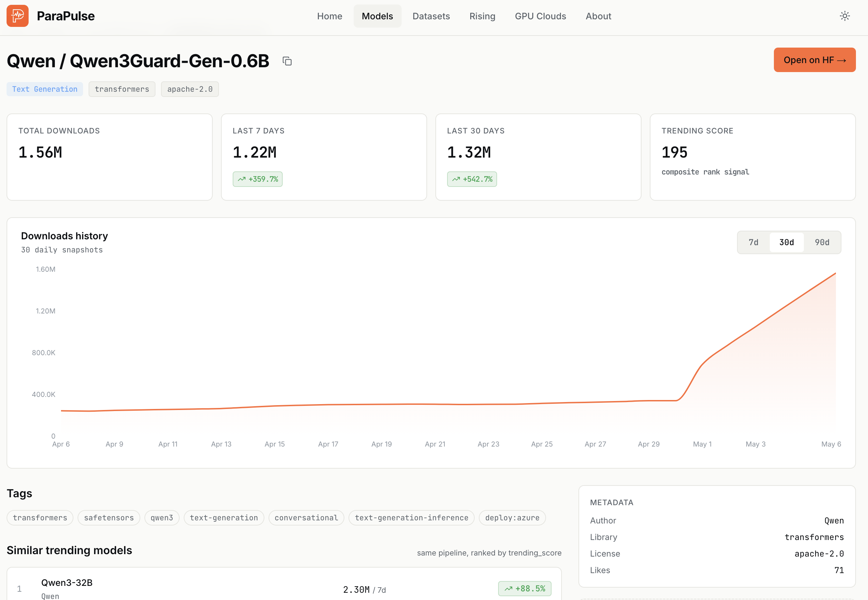Click the Likes value 71 in Metadata
Image resolution: width=868 pixels, height=600 pixels.
[x=839, y=570]
